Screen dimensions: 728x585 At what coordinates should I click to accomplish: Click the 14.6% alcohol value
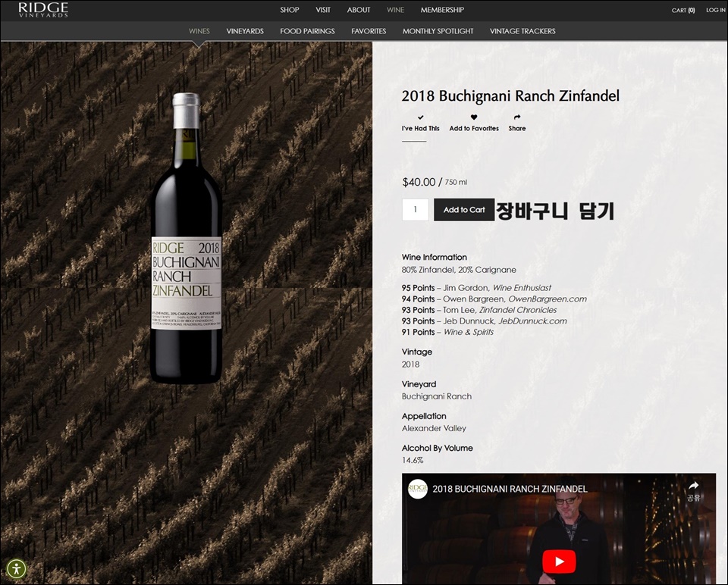click(x=413, y=460)
